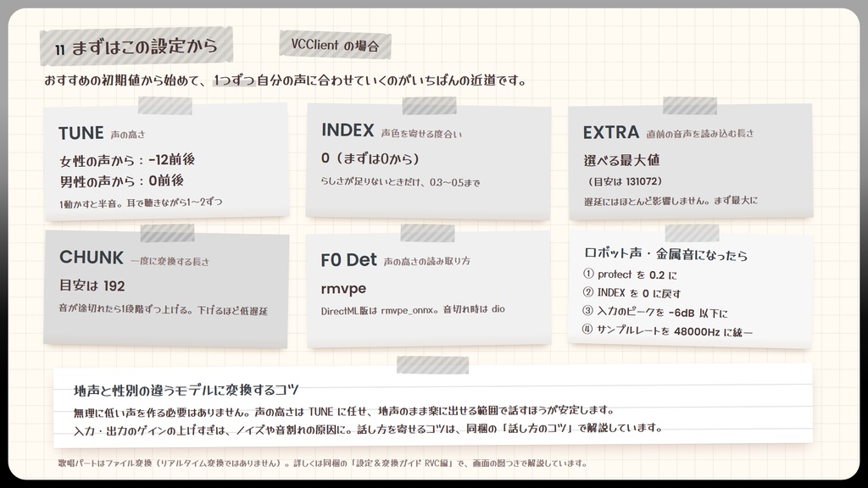Click the line '無理に低い声を作る必要はありません'
This screenshot has height=488, width=868.
pos(344,411)
